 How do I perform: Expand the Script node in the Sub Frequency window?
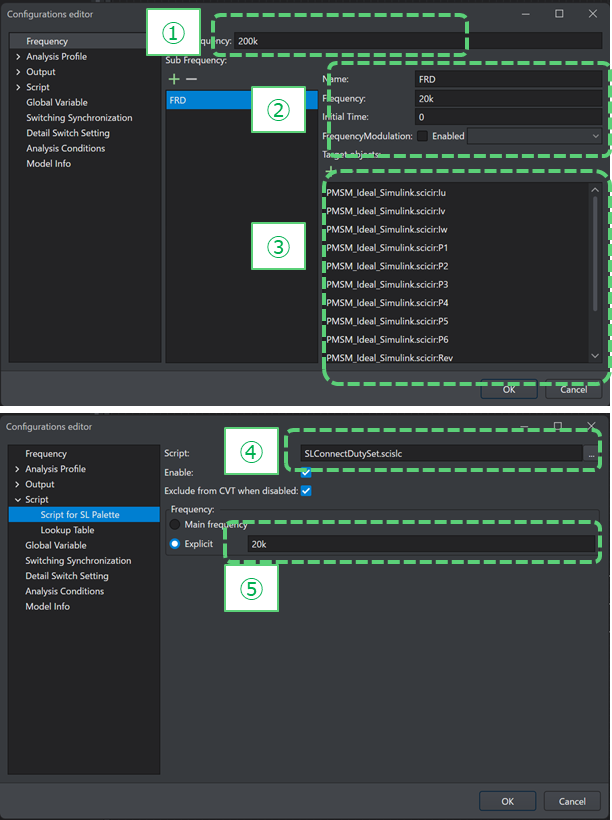point(18,87)
